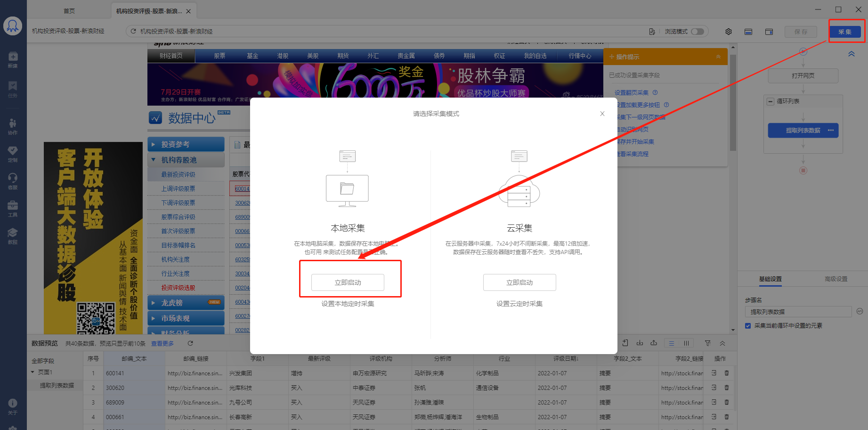Click the 保存 button
This screenshot has height=430, width=868.
tap(801, 32)
